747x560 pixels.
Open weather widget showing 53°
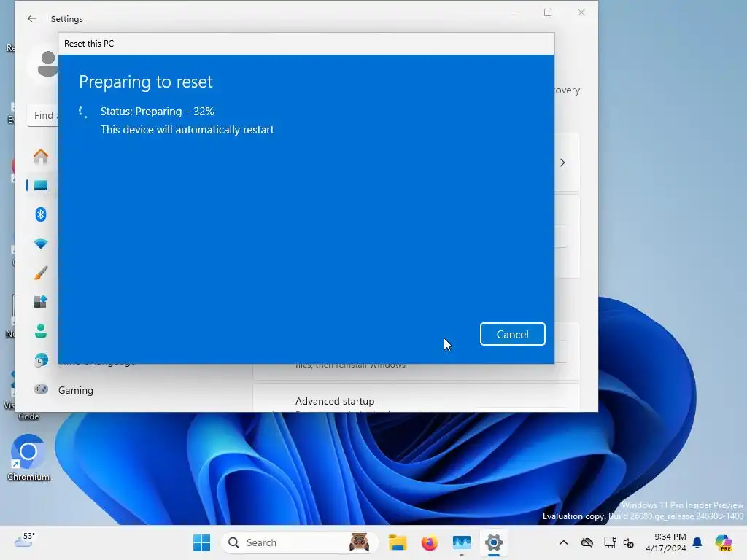(x=25, y=540)
